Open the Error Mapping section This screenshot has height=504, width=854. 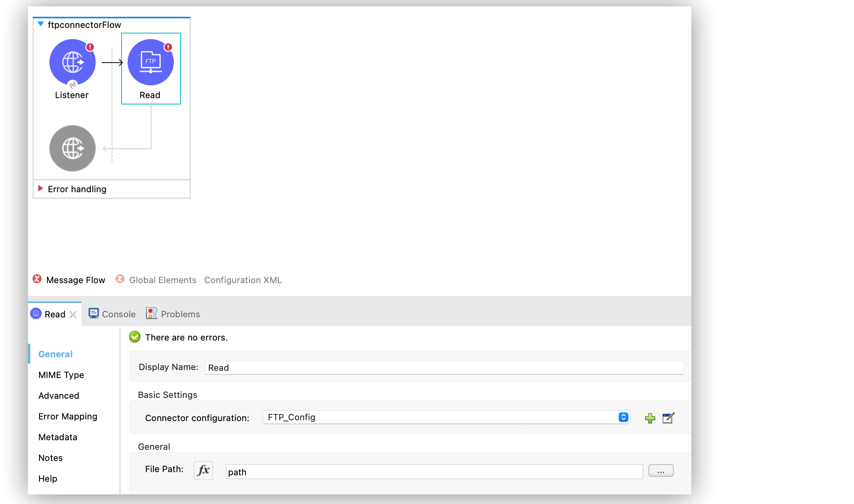click(68, 416)
